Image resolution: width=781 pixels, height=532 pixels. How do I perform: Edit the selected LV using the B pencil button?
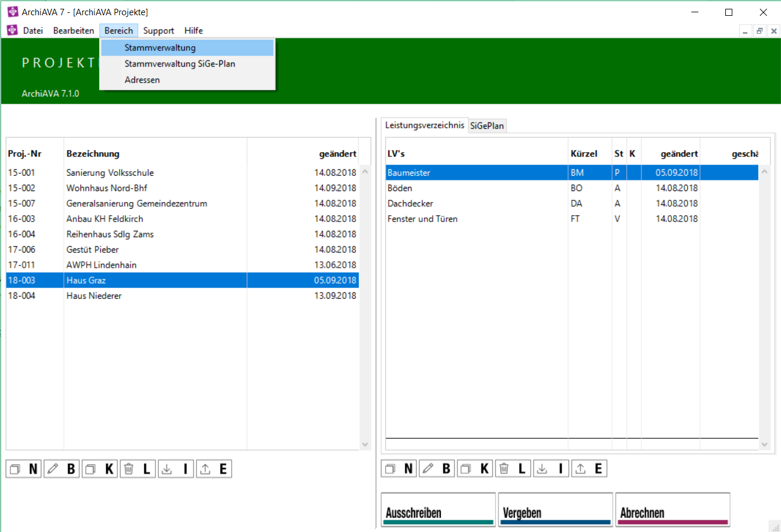tap(437, 469)
